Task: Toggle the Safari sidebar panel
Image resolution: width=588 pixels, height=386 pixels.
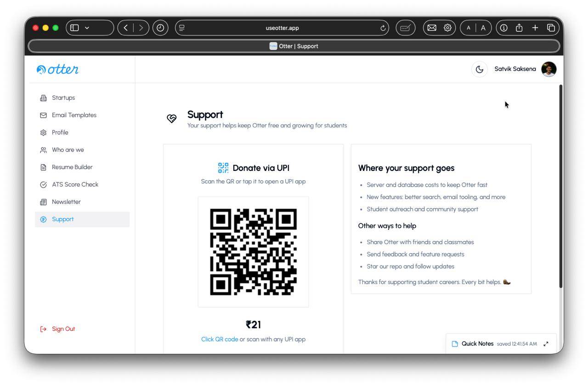Action: [x=75, y=28]
